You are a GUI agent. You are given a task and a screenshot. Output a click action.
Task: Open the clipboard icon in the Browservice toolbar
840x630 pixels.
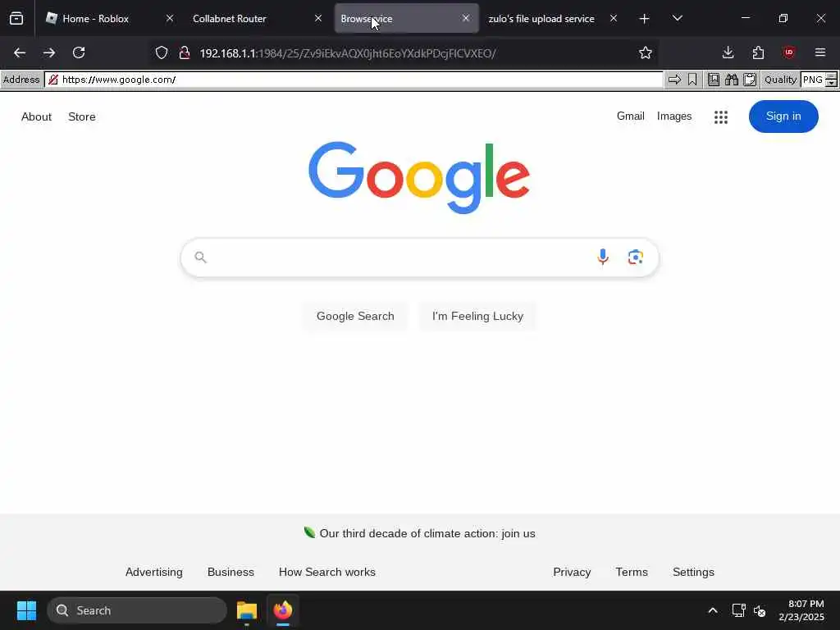coord(750,80)
